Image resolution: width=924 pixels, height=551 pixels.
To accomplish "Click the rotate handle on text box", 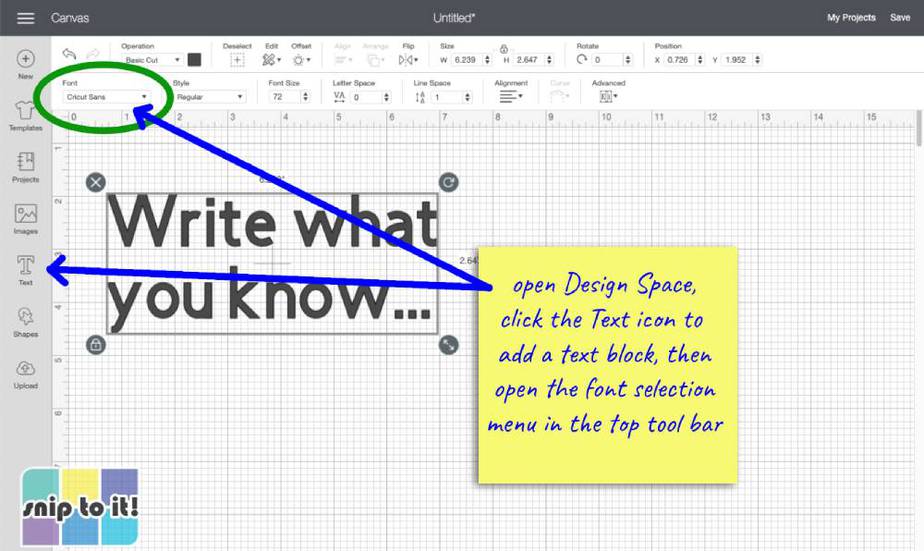I will (448, 182).
